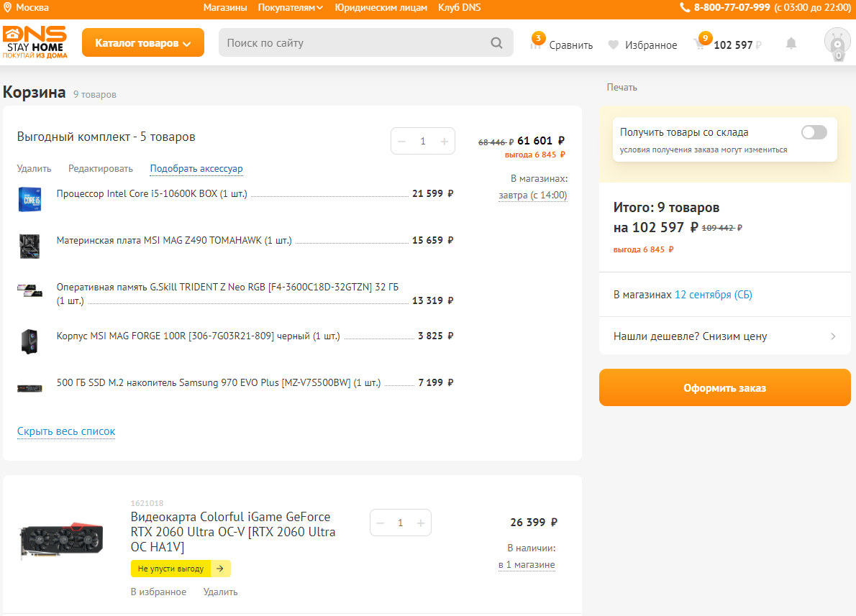Increase bundle quantity with plus button
This screenshot has width=856, height=616.
pyautogui.click(x=445, y=142)
